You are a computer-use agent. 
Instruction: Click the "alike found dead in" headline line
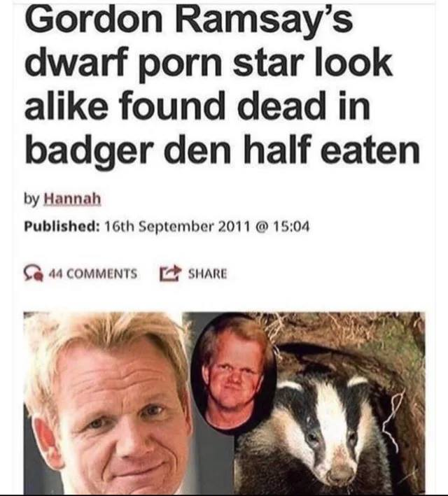[x=197, y=106]
